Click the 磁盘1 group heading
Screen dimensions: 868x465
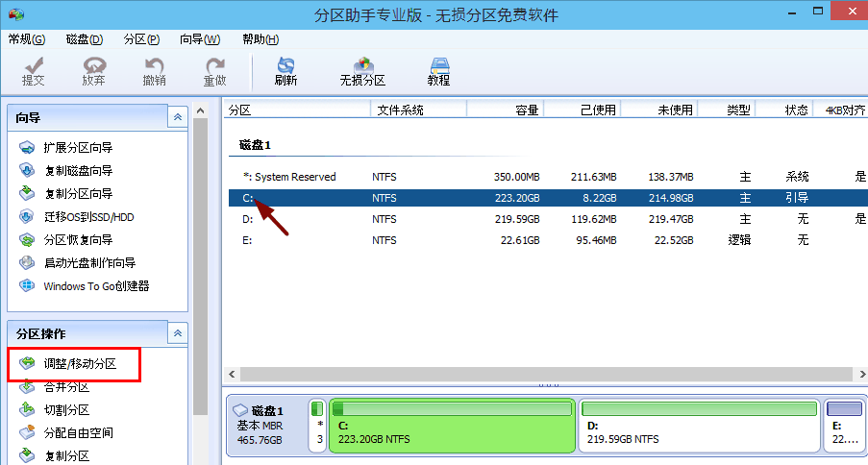[255, 145]
